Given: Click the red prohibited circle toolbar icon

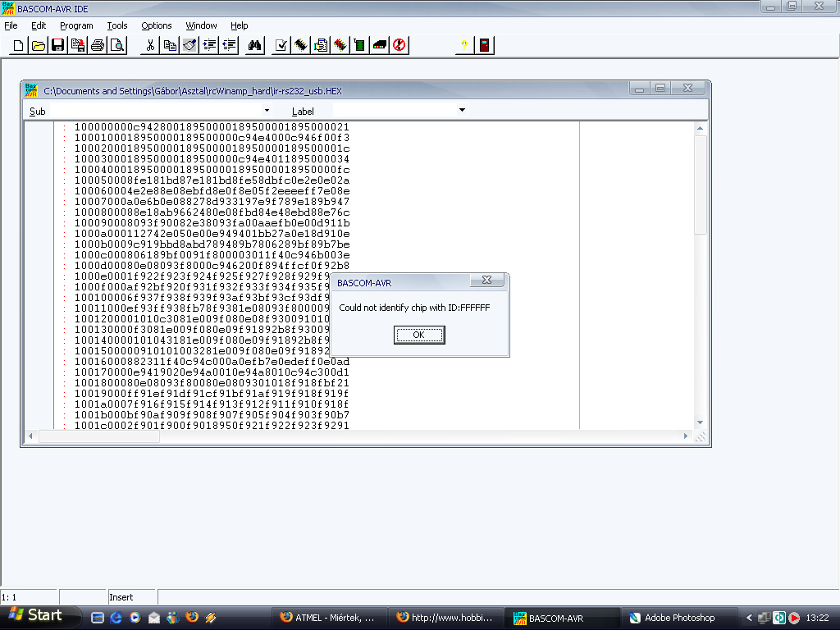Looking at the screenshot, I should point(399,46).
